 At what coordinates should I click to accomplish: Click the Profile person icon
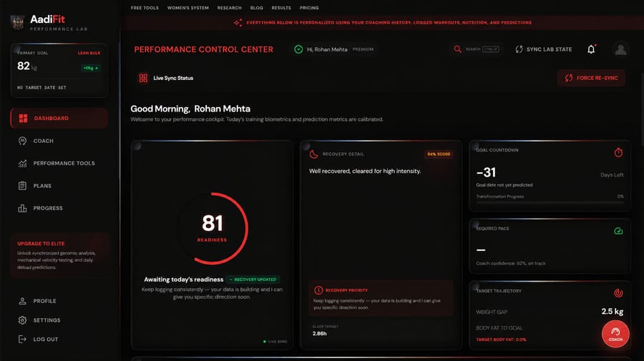[23, 301]
